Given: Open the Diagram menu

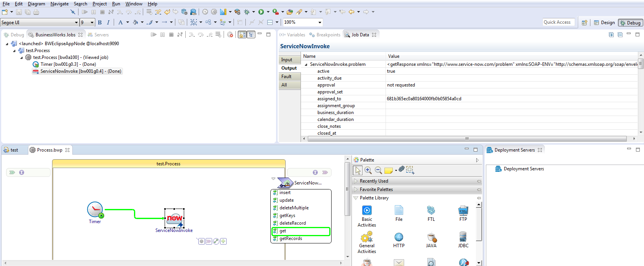Looking at the screenshot, I should coord(36,4).
